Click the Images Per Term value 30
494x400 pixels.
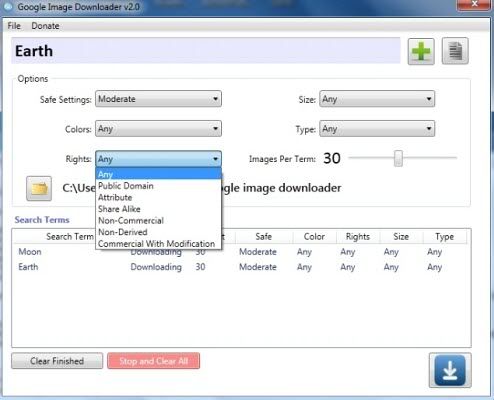point(332,158)
